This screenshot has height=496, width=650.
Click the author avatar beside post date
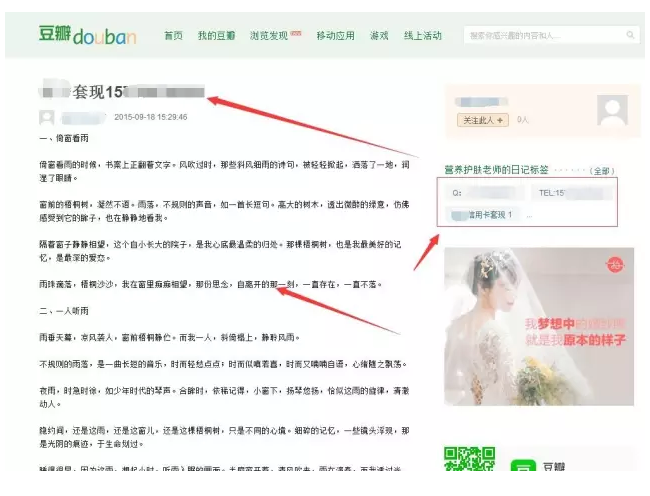pyautogui.click(x=47, y=116)
